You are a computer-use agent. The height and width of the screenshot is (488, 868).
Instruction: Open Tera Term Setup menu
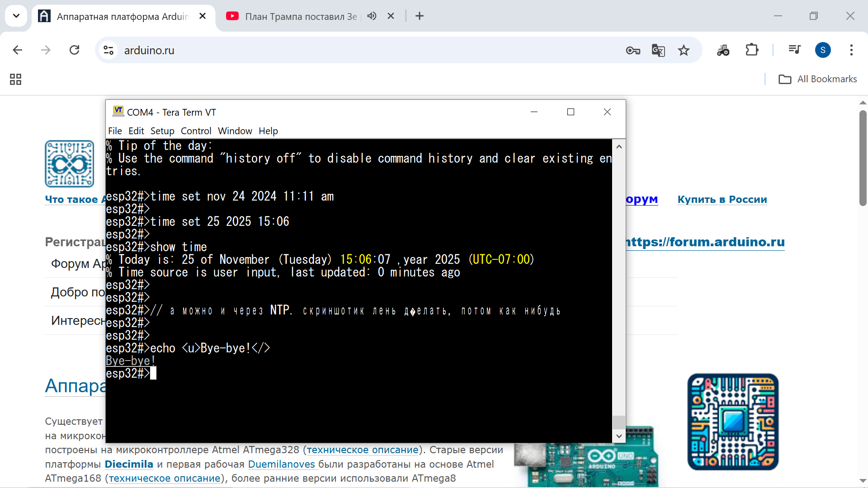[162, 131]
